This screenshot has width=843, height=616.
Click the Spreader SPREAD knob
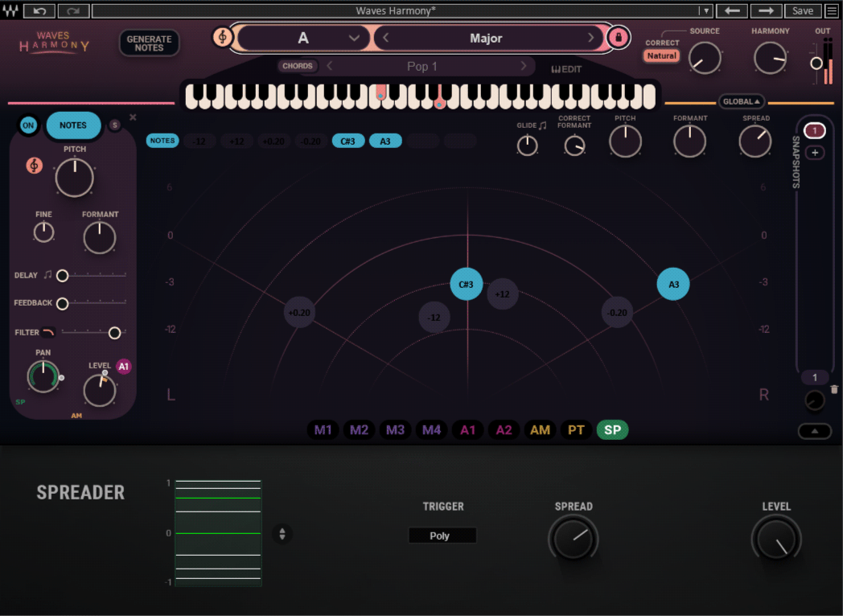pos(573,539)
